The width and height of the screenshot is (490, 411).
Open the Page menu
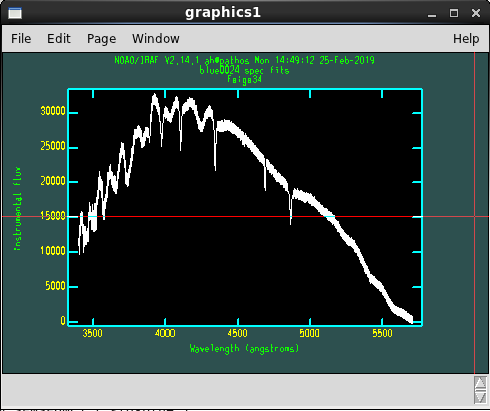[x=101, y=39]
